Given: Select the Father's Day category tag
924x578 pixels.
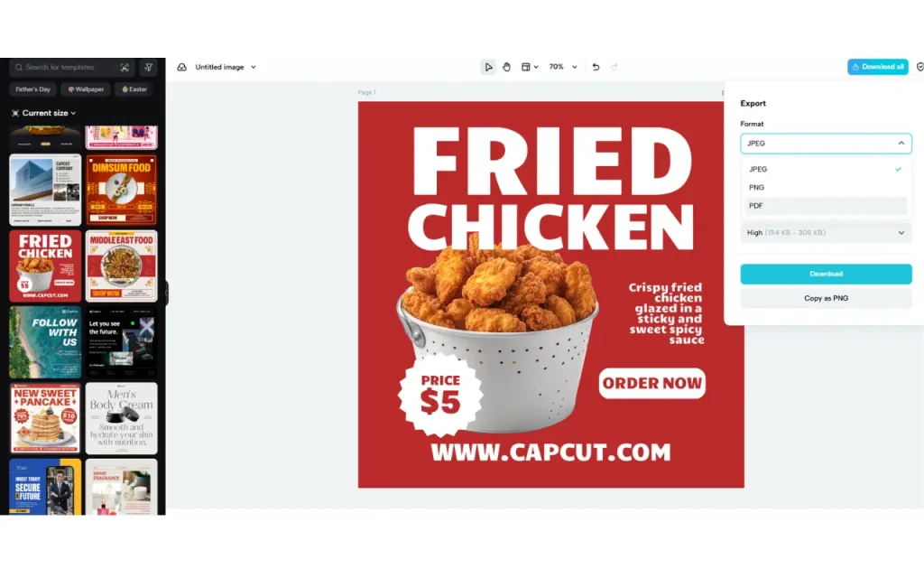Looking at the screenshot, I should 33,89.
